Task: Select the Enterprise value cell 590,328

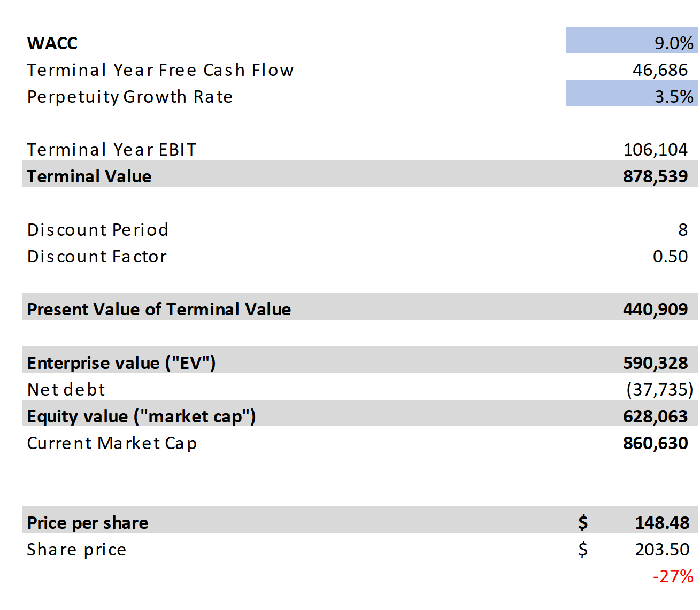Action: coord(655,362)
